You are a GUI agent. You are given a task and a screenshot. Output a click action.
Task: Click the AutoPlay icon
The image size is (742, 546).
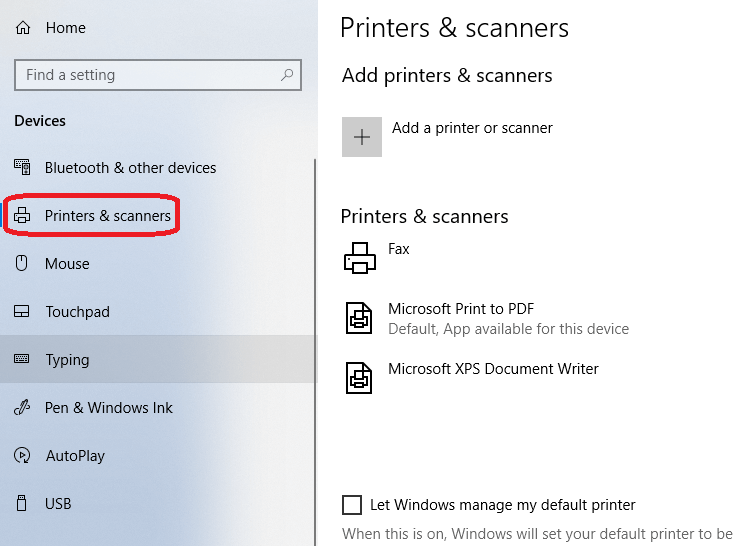[x=22, y=455]
